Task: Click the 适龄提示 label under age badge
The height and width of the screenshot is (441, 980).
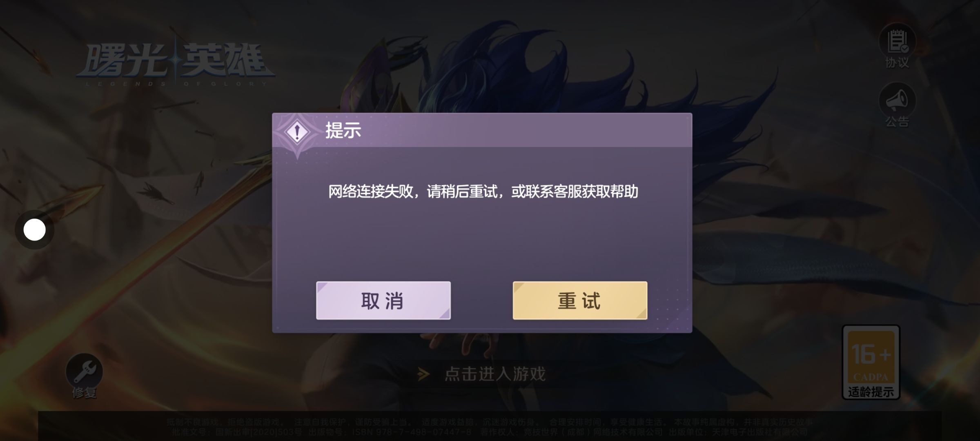Action: (871, 392)
